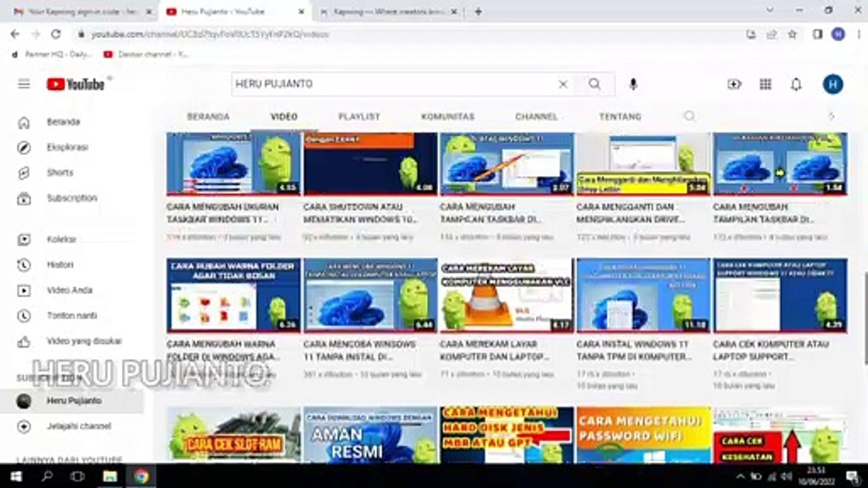Viewport: 868px width, 488px height.
Task: Open video CARA SHUTDOWN ATAU MEMATIKAN WINDOWS 10
Action: click(361, 213)
